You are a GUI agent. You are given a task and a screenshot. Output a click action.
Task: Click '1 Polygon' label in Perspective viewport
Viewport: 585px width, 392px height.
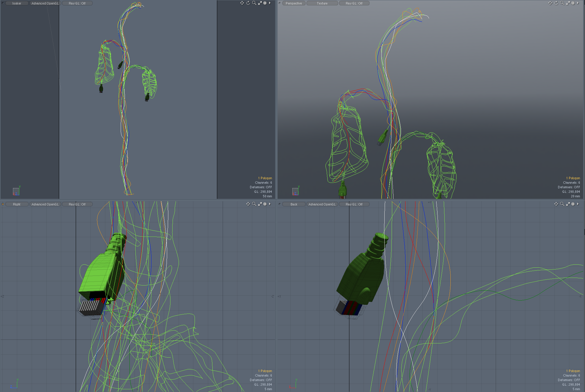pos(573,178)
